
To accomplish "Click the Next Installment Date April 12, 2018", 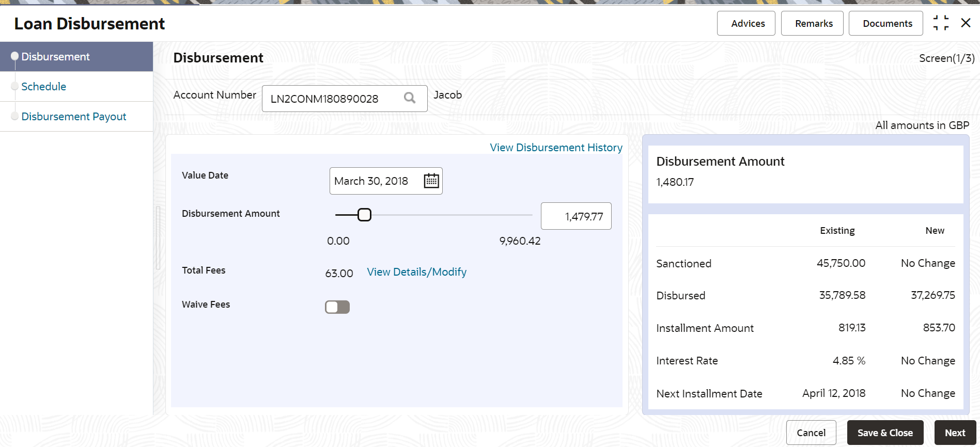I will [x=834, y=393].
